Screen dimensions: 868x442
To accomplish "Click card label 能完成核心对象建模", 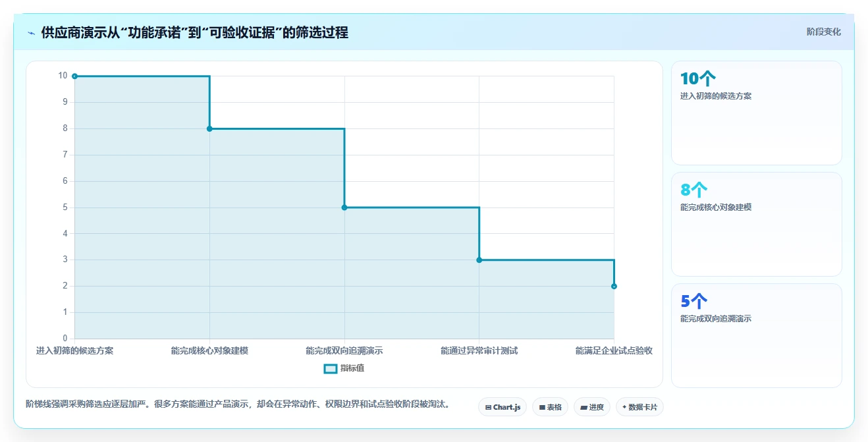I will tap(716, 207).
